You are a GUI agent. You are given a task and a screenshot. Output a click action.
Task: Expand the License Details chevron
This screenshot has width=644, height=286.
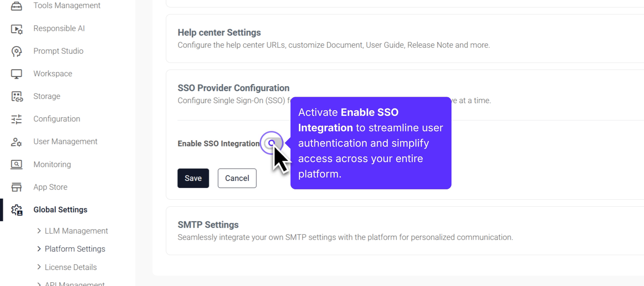(x=39, y=267)
